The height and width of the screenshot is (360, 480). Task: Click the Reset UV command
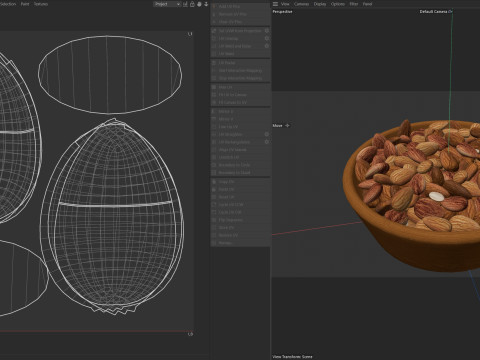point(240,197)
